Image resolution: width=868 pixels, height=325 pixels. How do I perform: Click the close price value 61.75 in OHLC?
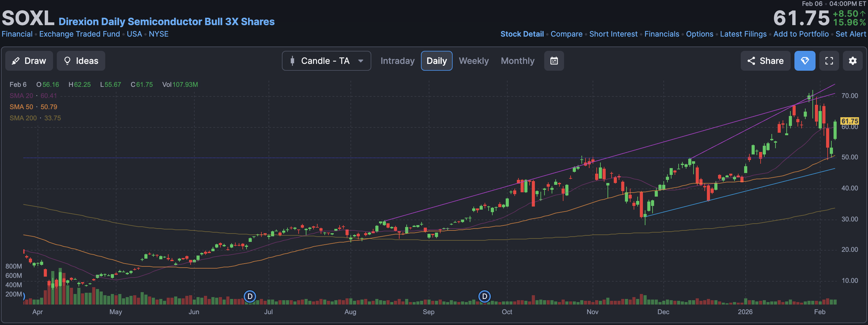pyautogui.click(x=144, y=85)
